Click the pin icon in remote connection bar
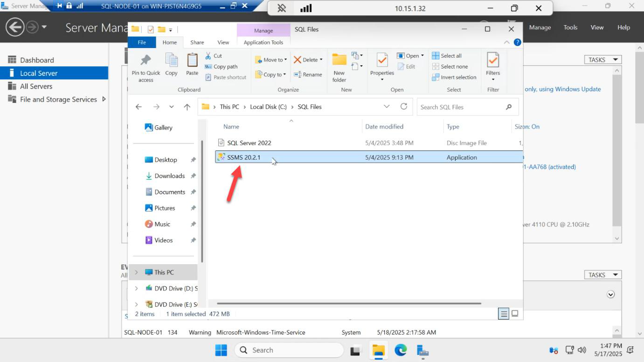This screenshot has width=644, height=362. click(282, 8)
